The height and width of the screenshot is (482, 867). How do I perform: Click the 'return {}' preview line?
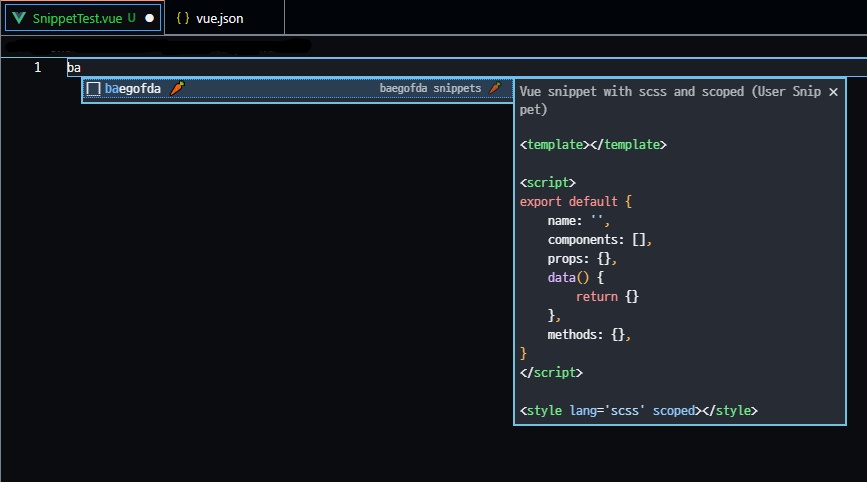coord(607,297)
